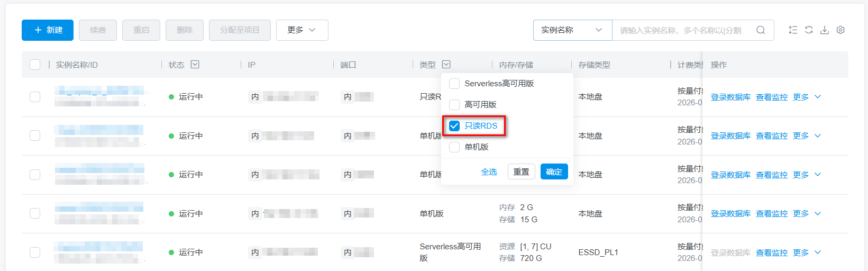The height and width of the screenshot is (271, 868).
Task: Click 全选 in the filter popup
Action: tap(489, 172)
